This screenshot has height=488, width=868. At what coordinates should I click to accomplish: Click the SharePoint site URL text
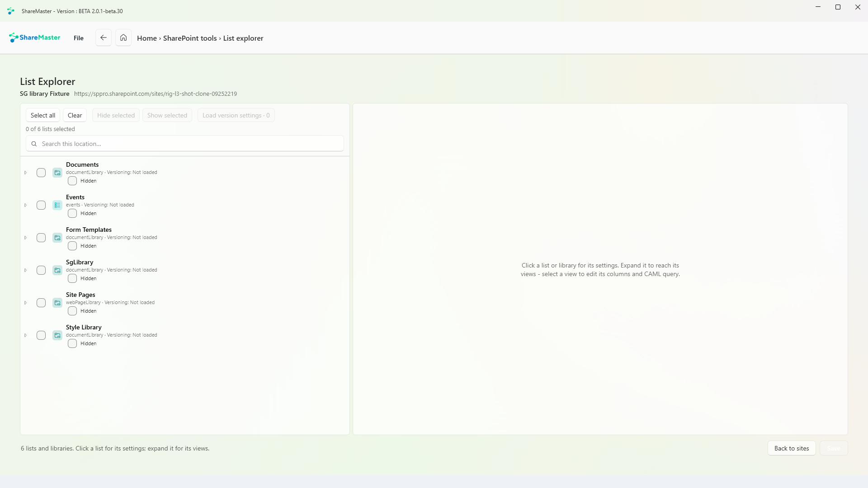156,94
